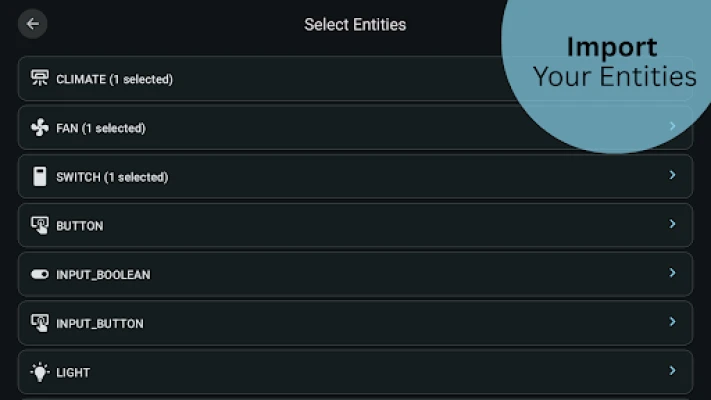The image size is (711, 400).
Task: Click the SWITCH category icon
Action: coord(40,177)
